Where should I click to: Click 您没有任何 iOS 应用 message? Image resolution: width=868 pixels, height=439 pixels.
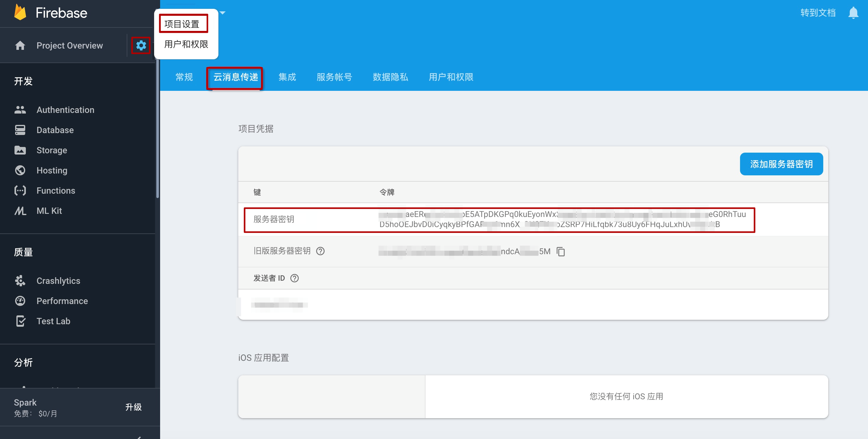[x=626, y=396]
